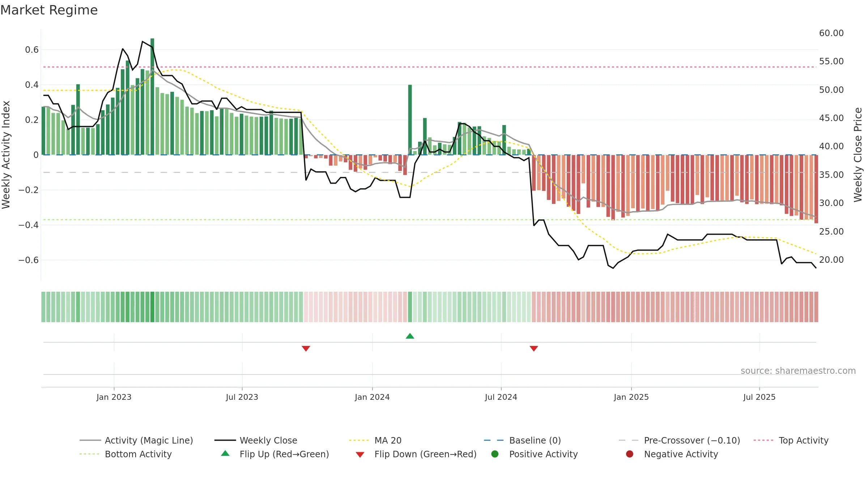Click the source: sharemaestro.com text
The height and width of the screenshot is (488, 868).
tap(798, 371)
